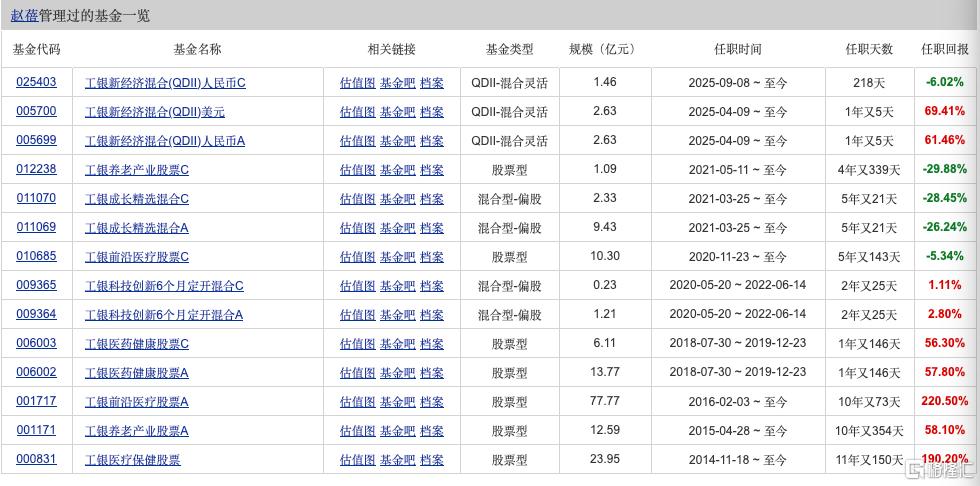This screenshot has height=486, width=980.
Task: Open 工银科技创新6个月定开混合A fund page
Action: pyautogui.click(x=164, y=314)
